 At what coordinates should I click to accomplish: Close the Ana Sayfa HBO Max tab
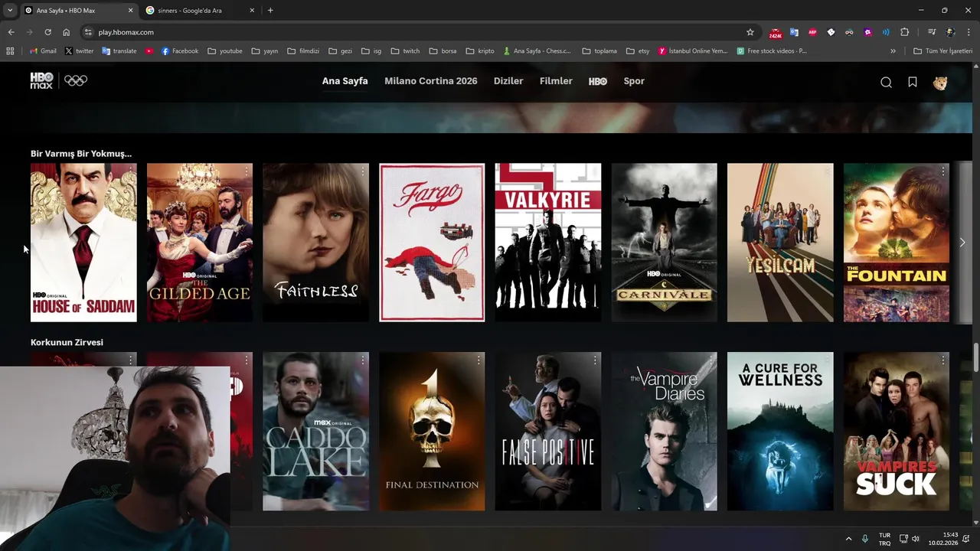130,11
